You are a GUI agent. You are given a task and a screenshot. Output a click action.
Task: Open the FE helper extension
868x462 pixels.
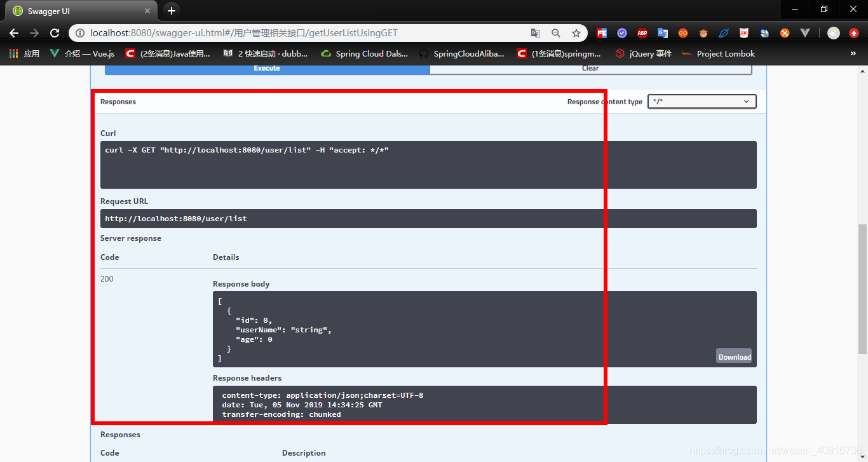coord(601,33)
